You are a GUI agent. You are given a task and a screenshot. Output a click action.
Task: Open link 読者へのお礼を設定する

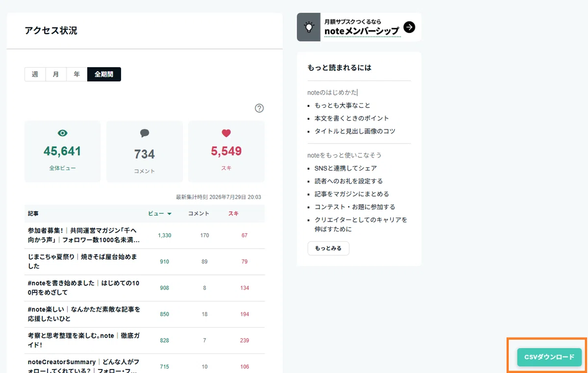point(349,181)
